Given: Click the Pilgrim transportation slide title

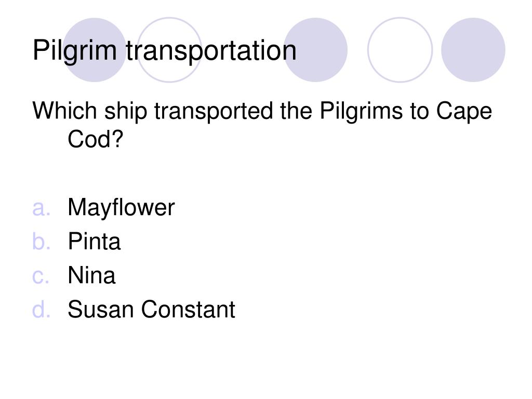Looking at the screenshot, I should click(x=165, y=51).
